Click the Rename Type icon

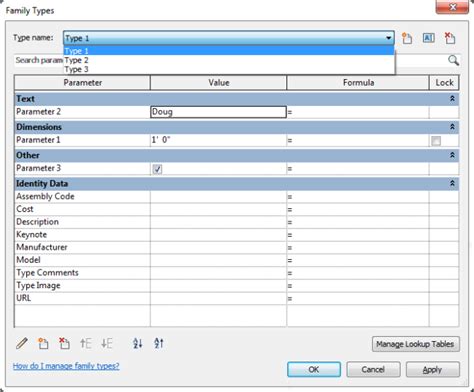tap(428, 38)
